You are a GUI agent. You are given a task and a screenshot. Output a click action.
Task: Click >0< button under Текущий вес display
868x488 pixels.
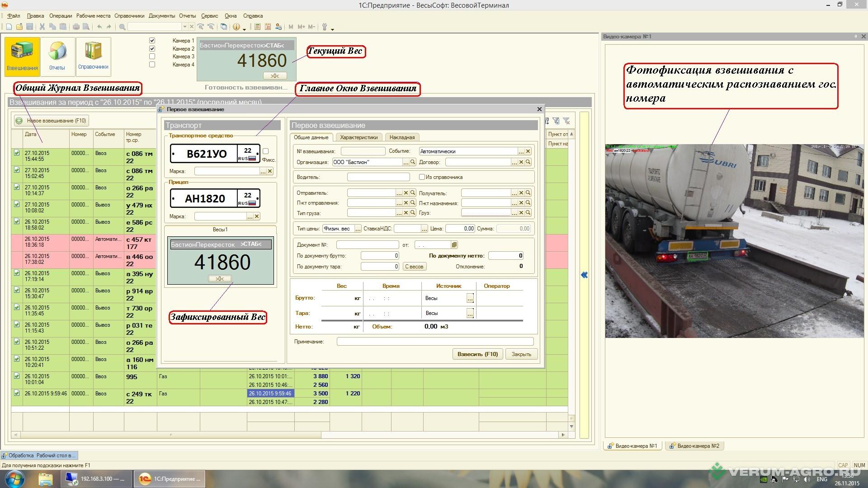point(275,75)
